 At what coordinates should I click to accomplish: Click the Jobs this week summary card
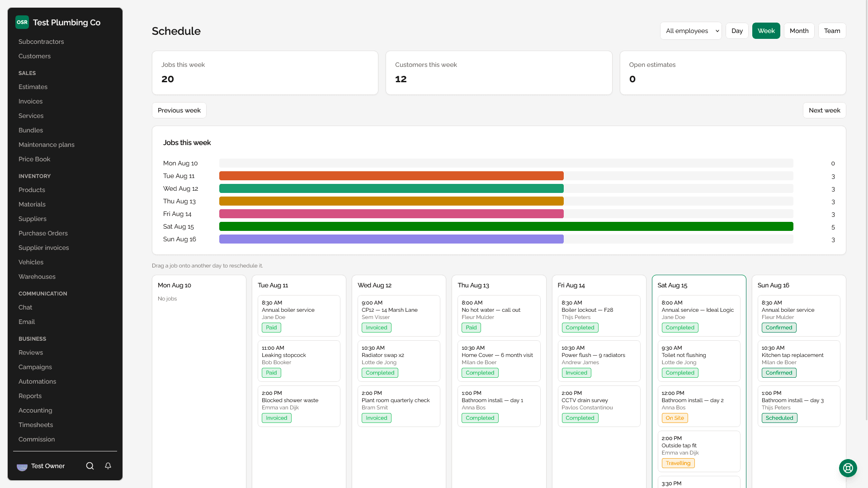265,73
